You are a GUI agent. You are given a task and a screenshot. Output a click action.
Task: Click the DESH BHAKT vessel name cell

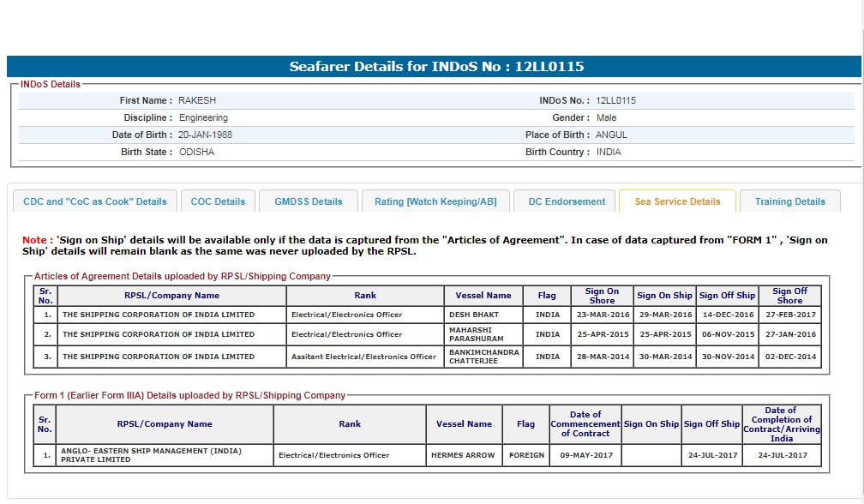point(473,315)
